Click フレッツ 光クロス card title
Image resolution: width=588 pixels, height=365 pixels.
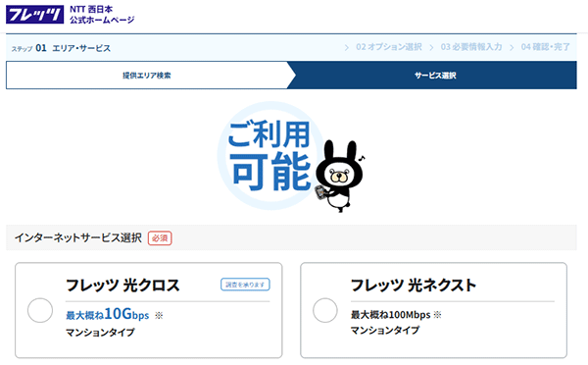click(123, 286)
